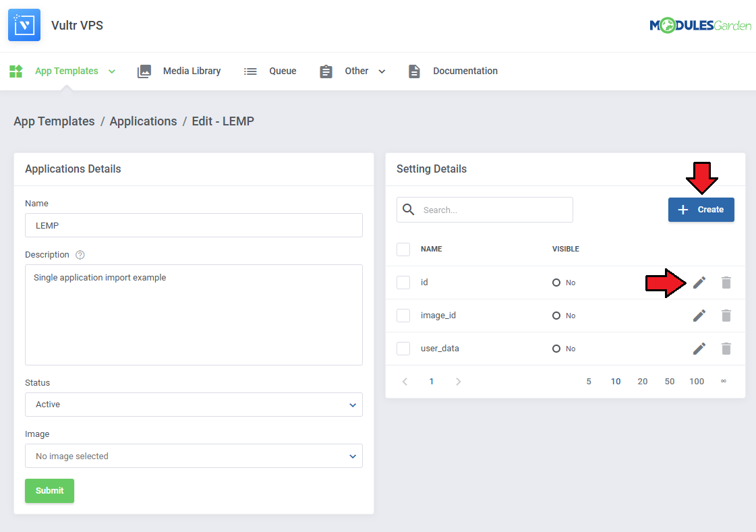
Task: Open the Queue tab
Action: [283, 71]
